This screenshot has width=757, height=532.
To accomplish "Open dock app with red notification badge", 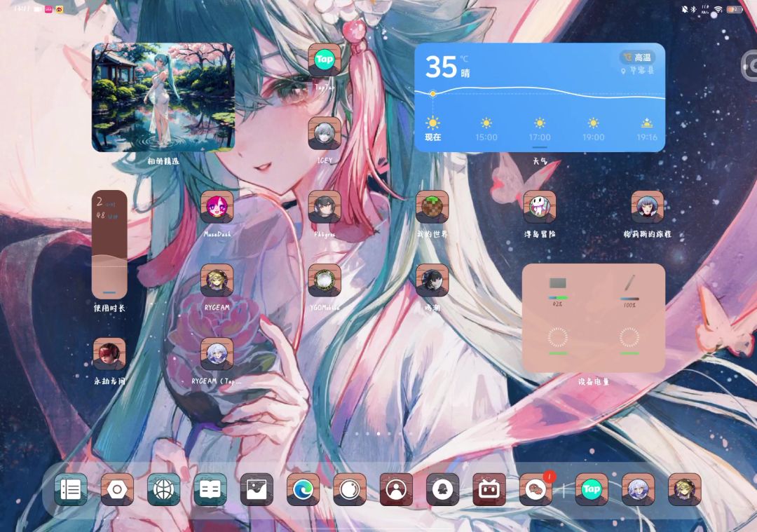I will 536,489.
